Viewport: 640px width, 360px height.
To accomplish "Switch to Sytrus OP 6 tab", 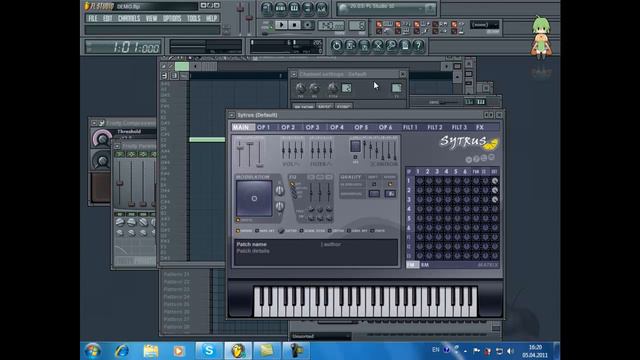I will (385, 127).
